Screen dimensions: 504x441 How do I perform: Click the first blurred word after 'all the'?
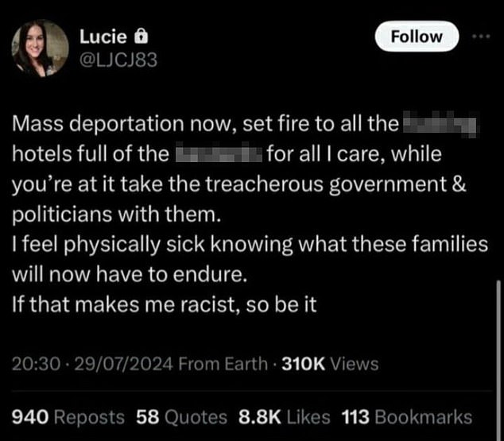point(440,124)
